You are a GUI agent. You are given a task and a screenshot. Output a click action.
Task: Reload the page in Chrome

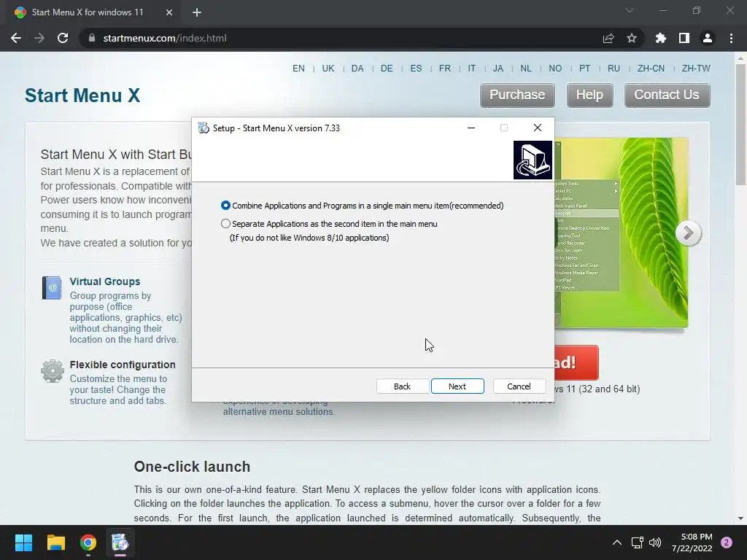[x=63, y=38]
